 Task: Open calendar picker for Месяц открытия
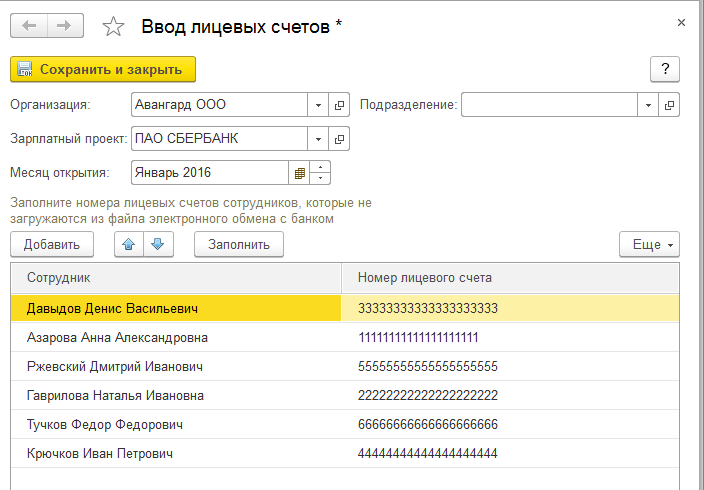[x=298, y=173]
